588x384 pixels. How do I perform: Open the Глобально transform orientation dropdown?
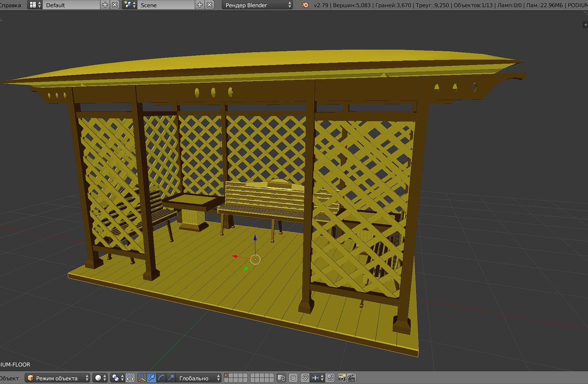tap(198, 378)
